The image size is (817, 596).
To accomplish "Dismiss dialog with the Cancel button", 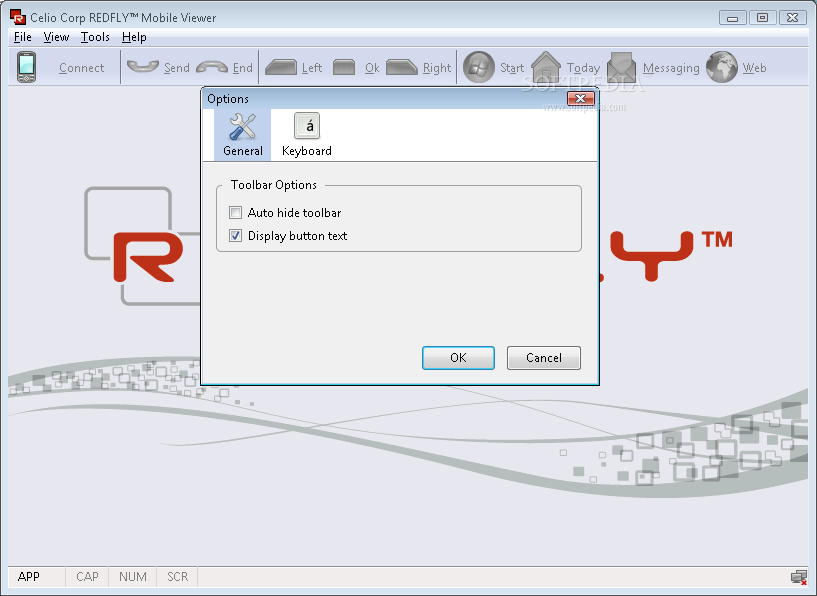I will [x=543, y=358].
